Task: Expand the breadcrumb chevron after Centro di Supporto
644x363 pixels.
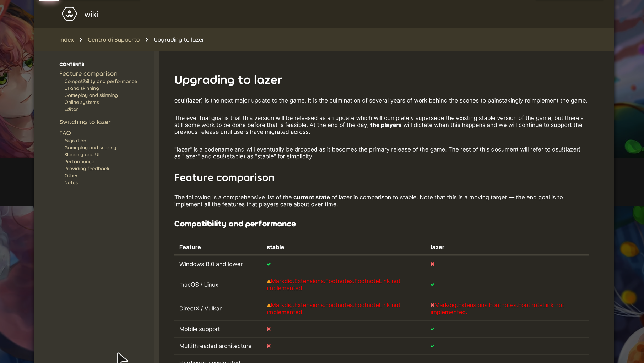Action: click(147, 39)
